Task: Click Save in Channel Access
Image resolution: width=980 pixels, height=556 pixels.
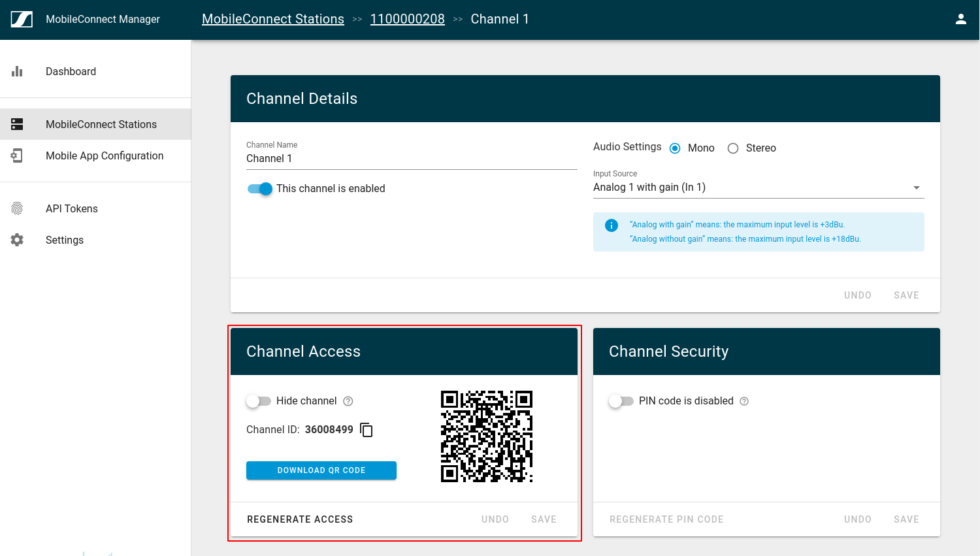Action: (544, 519)
